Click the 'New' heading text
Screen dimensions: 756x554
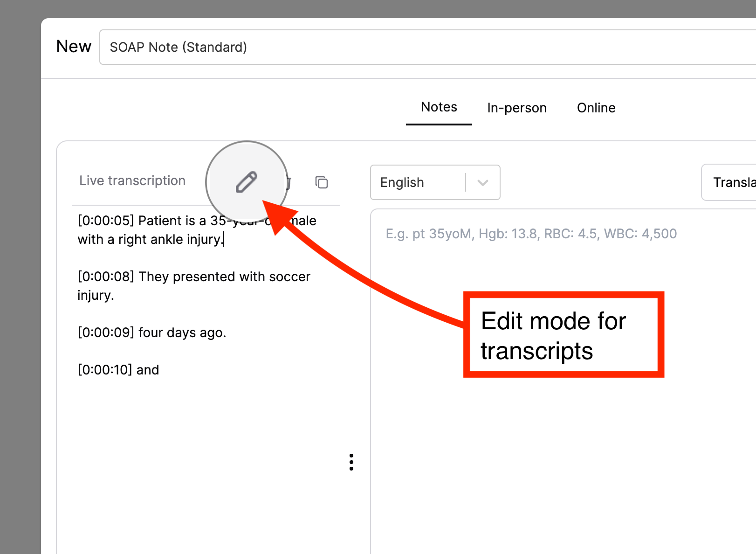tap(74, 47)
